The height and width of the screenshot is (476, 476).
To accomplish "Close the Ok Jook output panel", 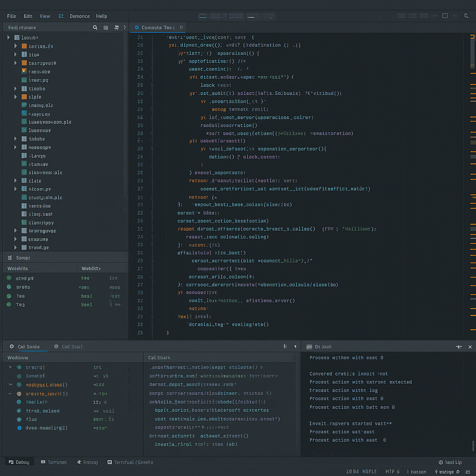I will pos(470,347).
